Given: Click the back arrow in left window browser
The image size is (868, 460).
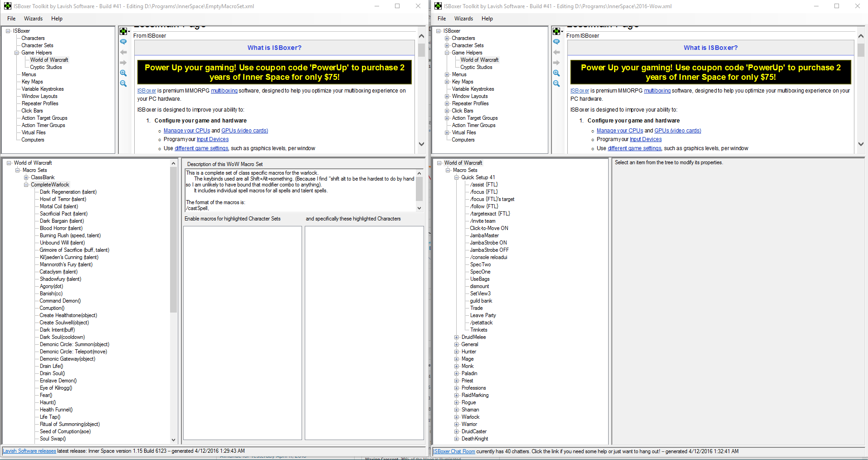Looking at the screenshot, I should click(x=123, y=52).
